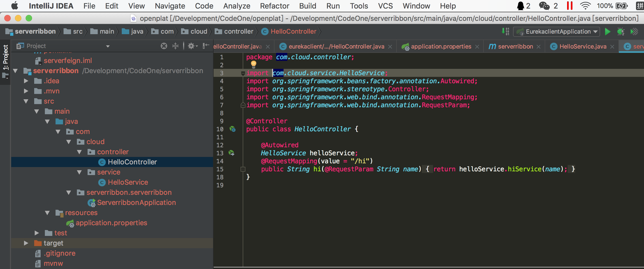
Task: Click the build project binary icon
Action: 505,31
